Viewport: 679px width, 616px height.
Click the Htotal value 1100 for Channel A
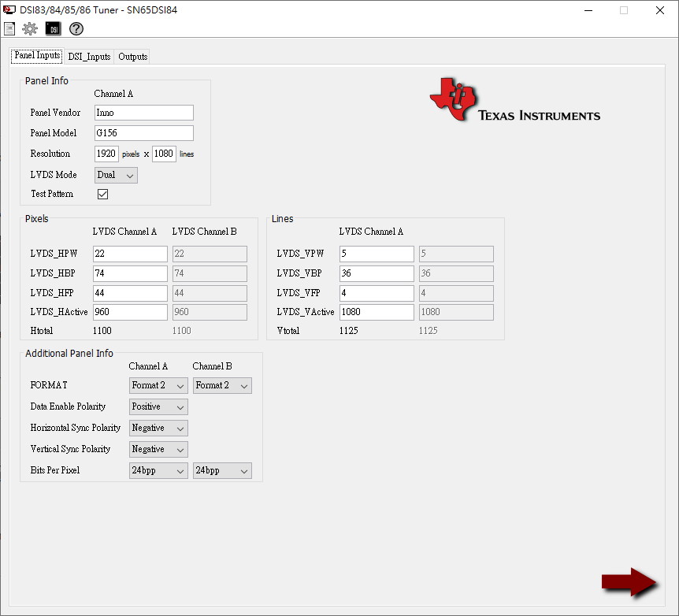(x=102, y=331)
